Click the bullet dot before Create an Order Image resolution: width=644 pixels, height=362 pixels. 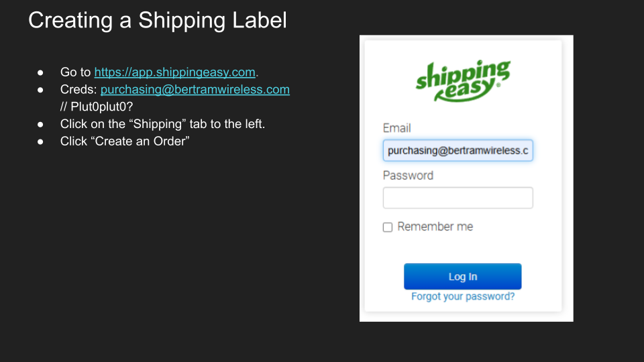[x=41, y=141]
